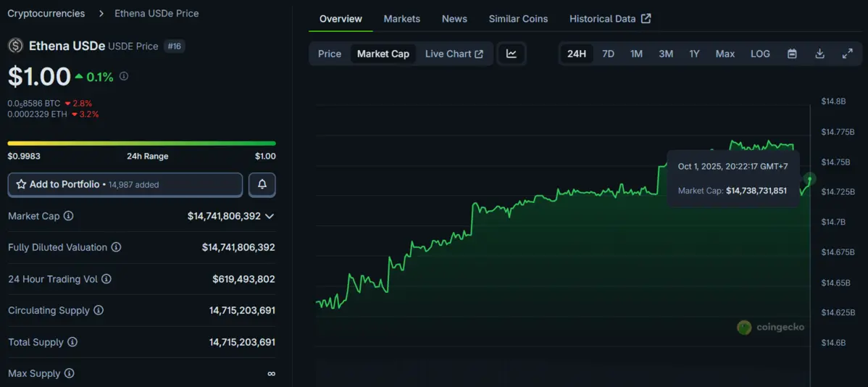This screenshot has width=868, height=387.
Task: Click the download chart data icon
Action: (x=819, y=54)
